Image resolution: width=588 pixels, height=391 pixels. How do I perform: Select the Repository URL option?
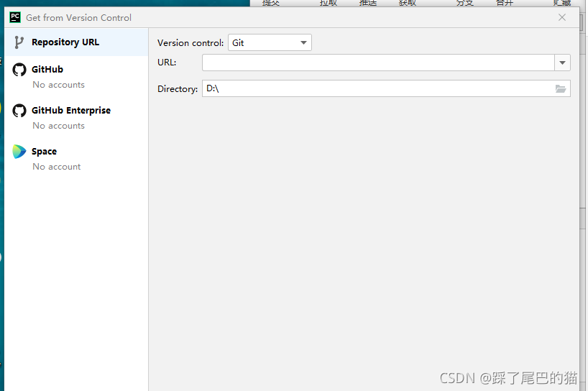click(x=76, y=42)
